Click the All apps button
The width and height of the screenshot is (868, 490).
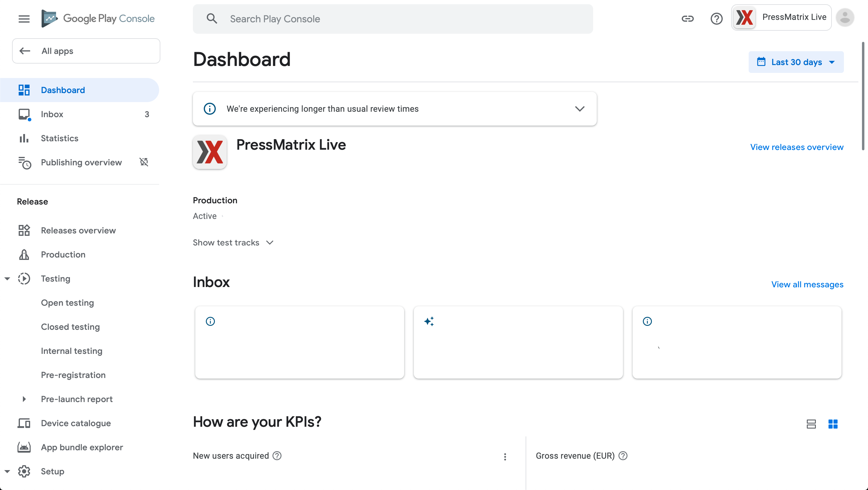[86, 51]
